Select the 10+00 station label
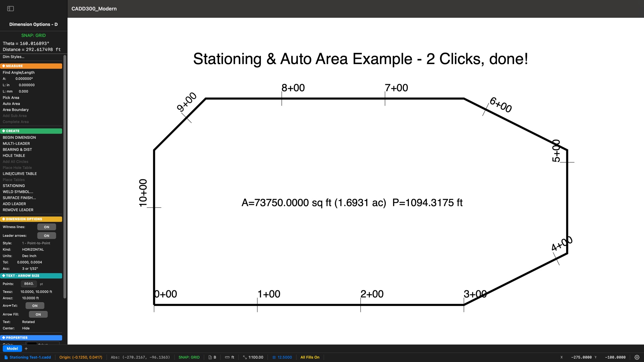The width and height of the screenshot is (644, 362). [x=143, y=193]
